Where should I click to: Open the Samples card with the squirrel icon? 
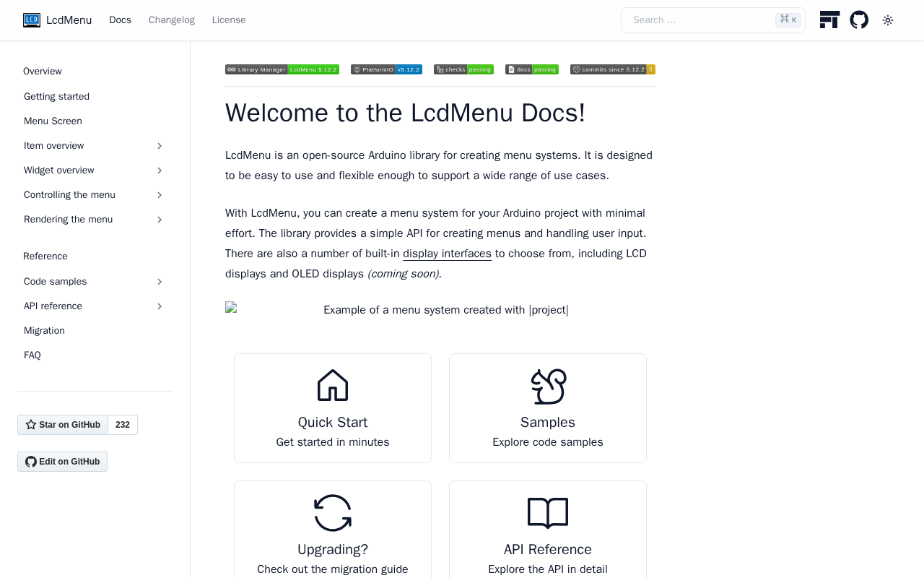click(x=548, y=408)
